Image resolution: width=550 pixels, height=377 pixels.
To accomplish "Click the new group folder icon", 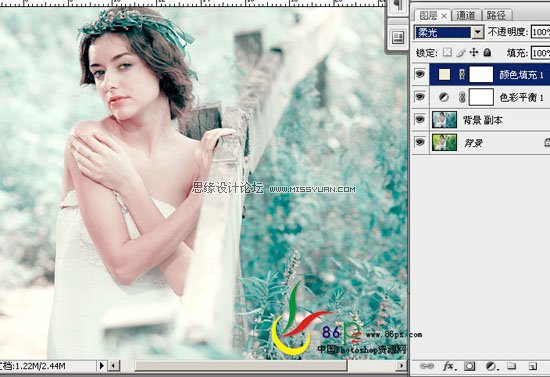I will point(511,366).
